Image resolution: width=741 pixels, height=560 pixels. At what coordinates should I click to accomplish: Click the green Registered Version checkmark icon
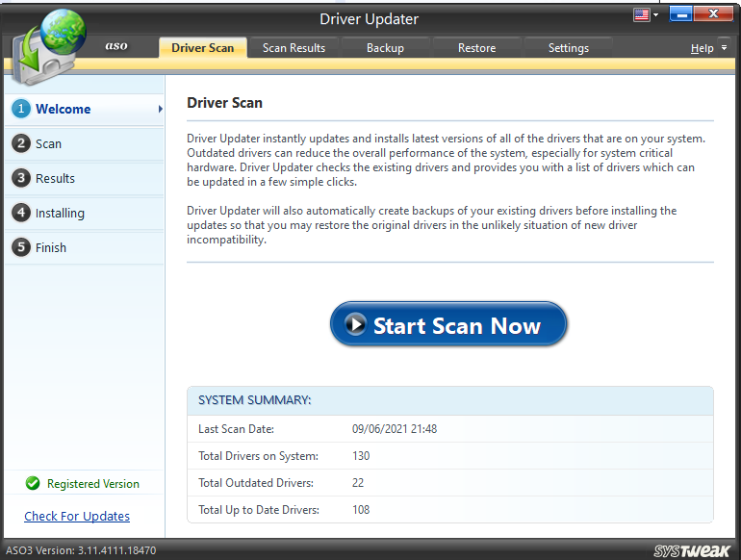click(33, 483)
